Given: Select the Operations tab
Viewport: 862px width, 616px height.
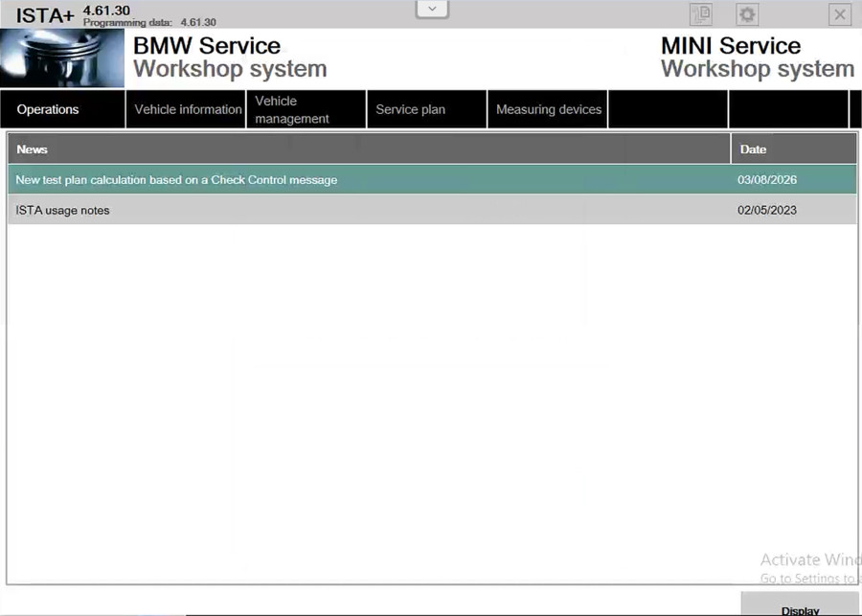Looking at the screenshot, I should click(62, 109).
